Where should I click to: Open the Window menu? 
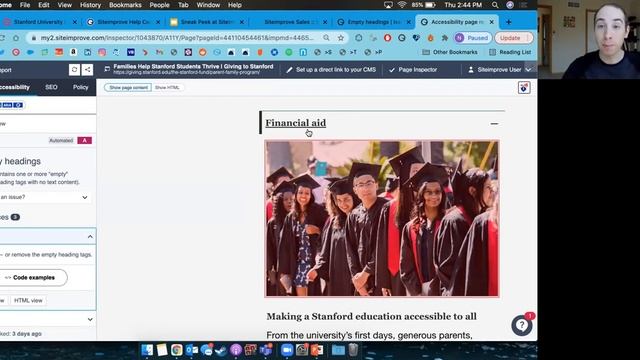coord(208,5)
